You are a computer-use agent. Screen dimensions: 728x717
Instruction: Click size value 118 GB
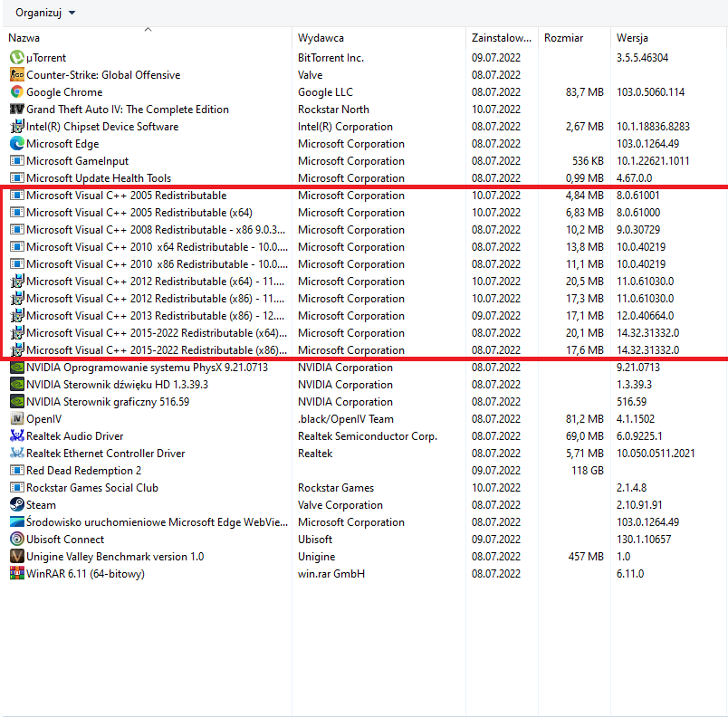pyautogui.click(x=588, y=471)
